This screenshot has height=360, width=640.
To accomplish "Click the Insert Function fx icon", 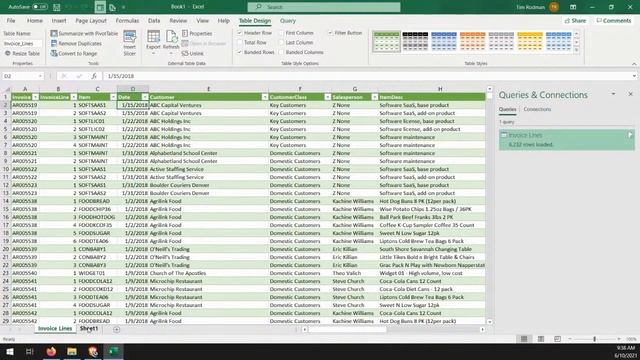I will click(x=94, y=76).
